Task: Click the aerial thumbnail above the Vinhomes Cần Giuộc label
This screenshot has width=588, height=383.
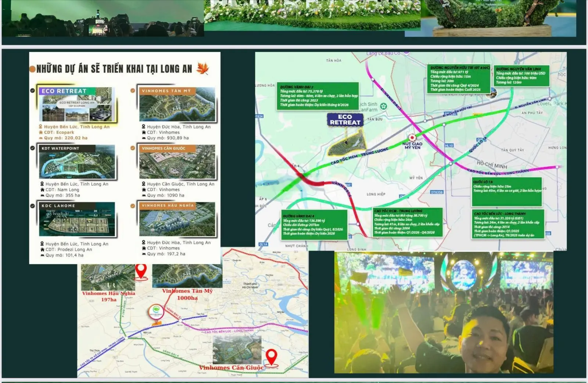Action: [237, 350]
